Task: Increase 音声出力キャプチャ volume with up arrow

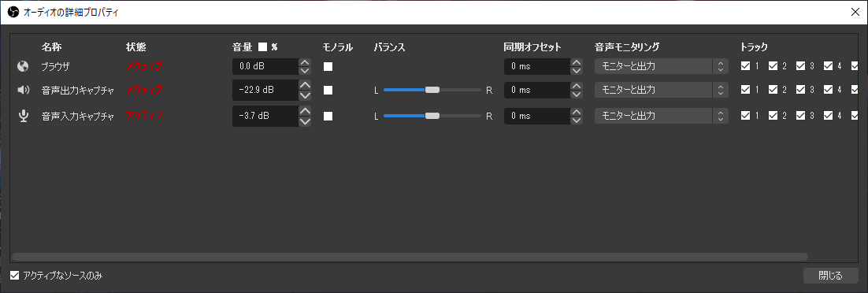Action: point(305,85)
